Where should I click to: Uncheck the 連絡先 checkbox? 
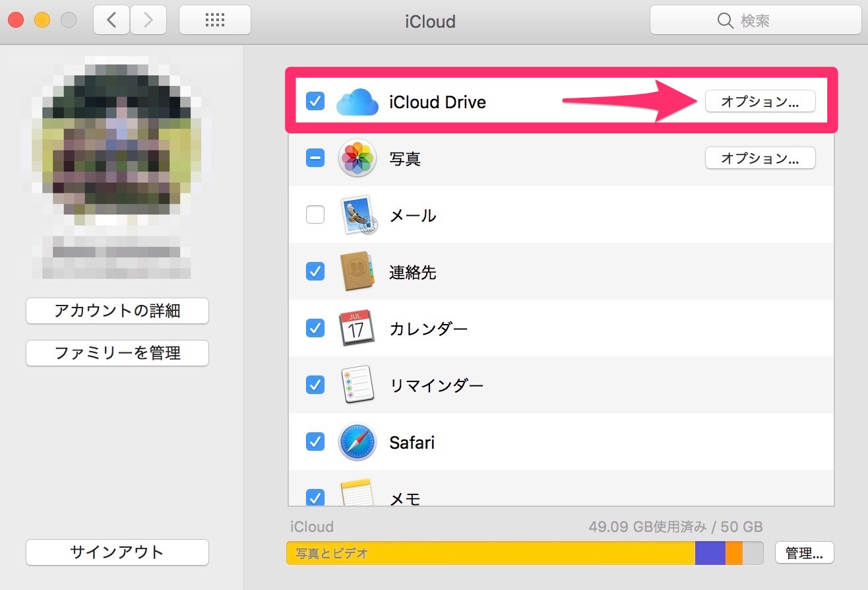pos(315,272)
